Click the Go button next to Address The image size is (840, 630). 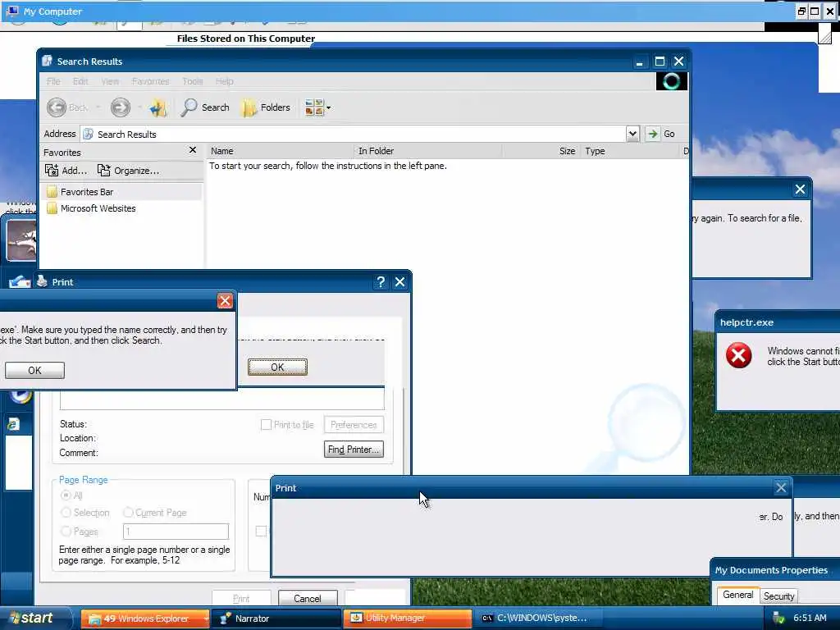coord(661,134)
